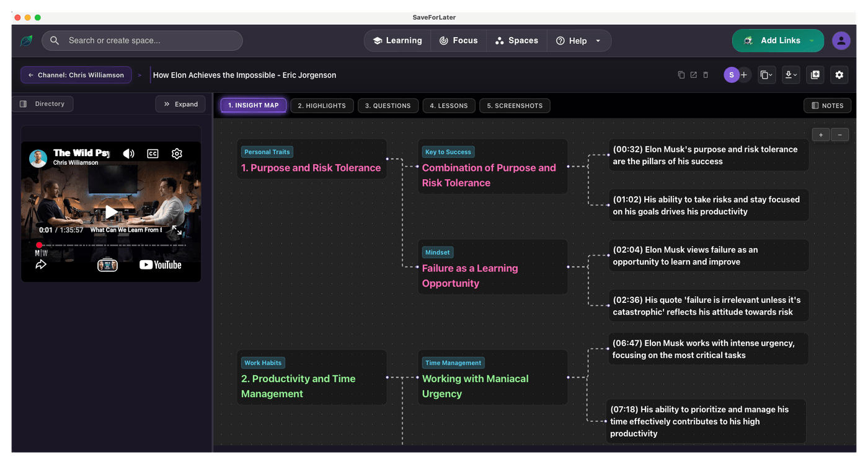Toggle closed captions on the video
Screen dimensions: 868x464
(153, 154)
